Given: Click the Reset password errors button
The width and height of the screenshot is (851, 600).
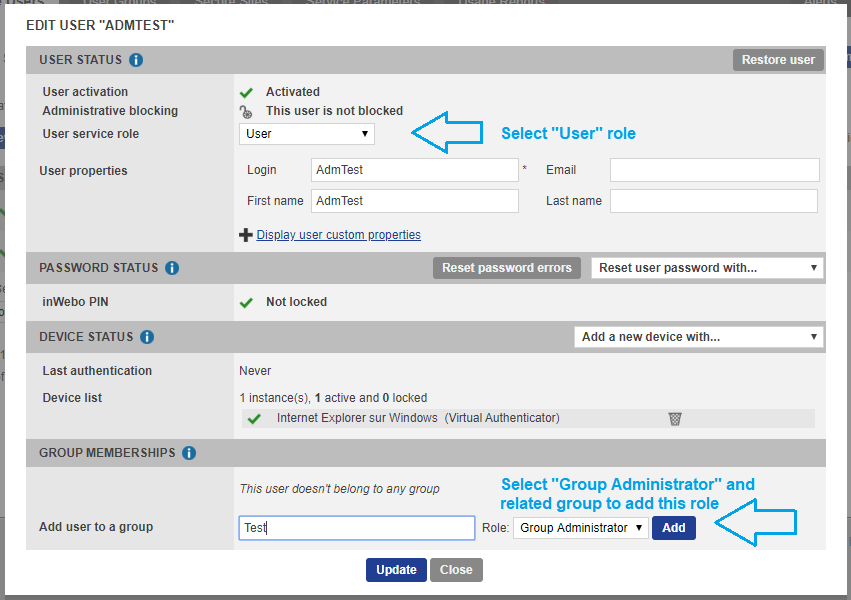Looking at the screenshot, I should 507,268.
